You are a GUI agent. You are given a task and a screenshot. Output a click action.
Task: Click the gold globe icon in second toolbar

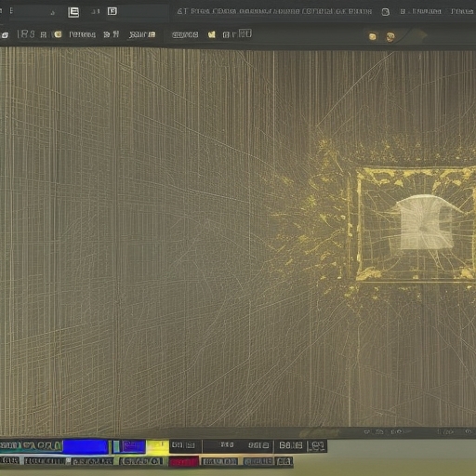tap(390, 37)
